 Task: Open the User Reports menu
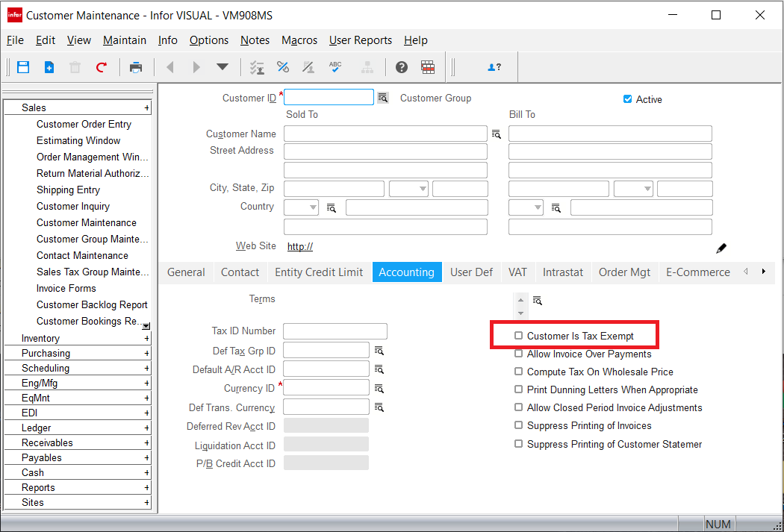[360, 40]
